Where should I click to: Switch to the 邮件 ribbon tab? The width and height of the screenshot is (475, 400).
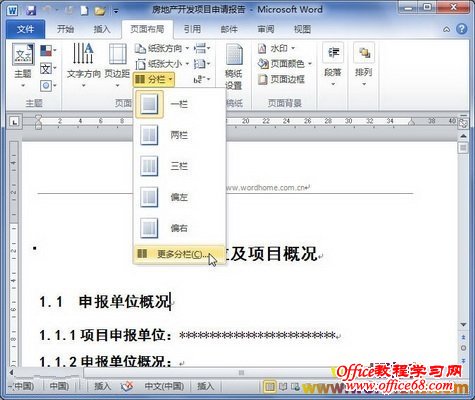point(229,29)
